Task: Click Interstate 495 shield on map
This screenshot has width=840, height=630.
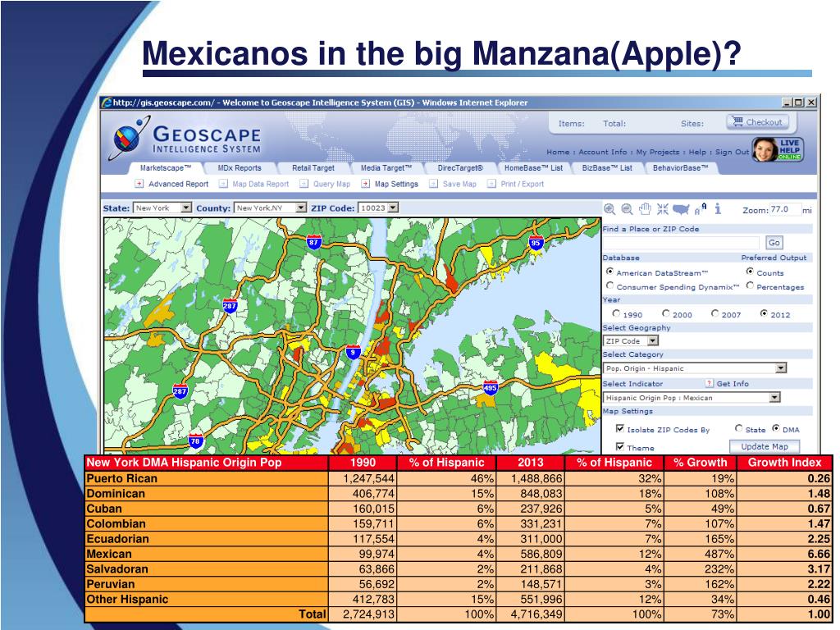Action: pos(491,387)
